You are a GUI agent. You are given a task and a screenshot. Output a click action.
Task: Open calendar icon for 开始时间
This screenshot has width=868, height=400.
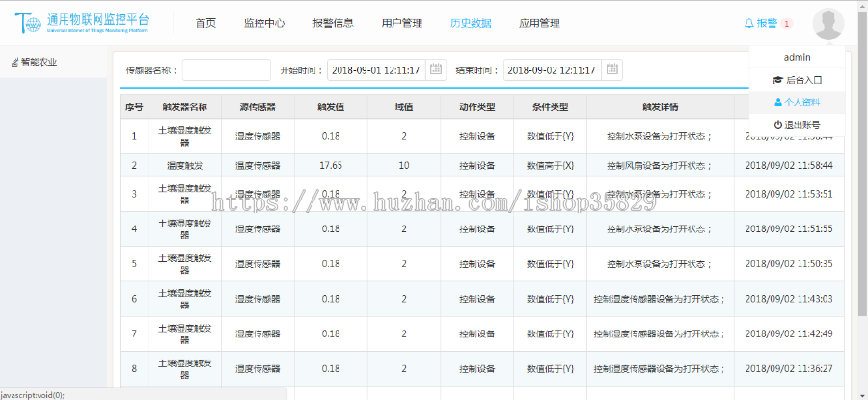click(436, 69)
